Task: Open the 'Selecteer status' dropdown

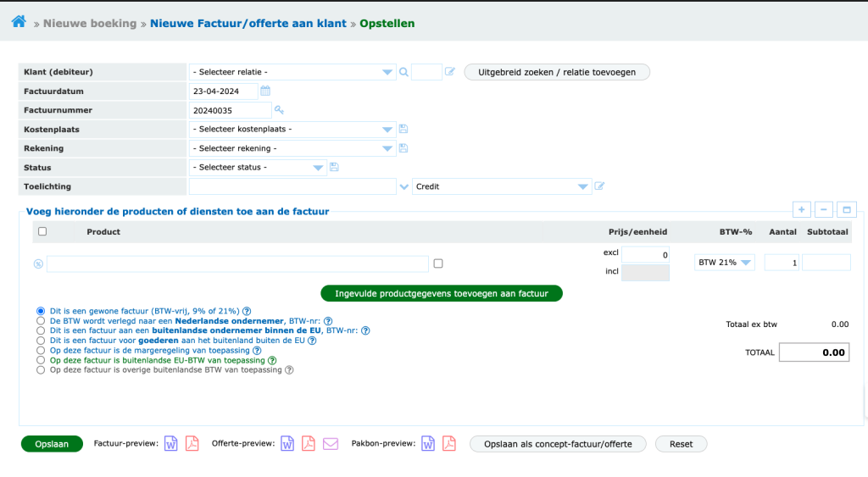Action: click(x=258, y=167)
